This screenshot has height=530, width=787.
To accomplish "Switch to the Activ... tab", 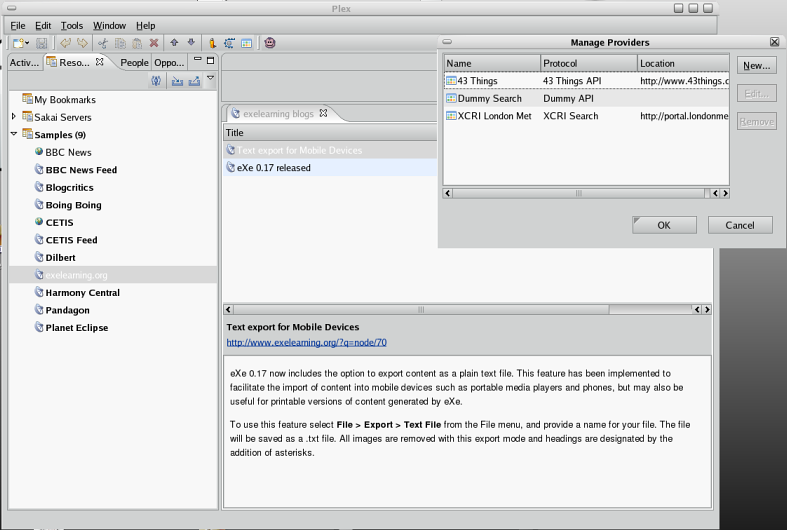I will click(24, 63).
